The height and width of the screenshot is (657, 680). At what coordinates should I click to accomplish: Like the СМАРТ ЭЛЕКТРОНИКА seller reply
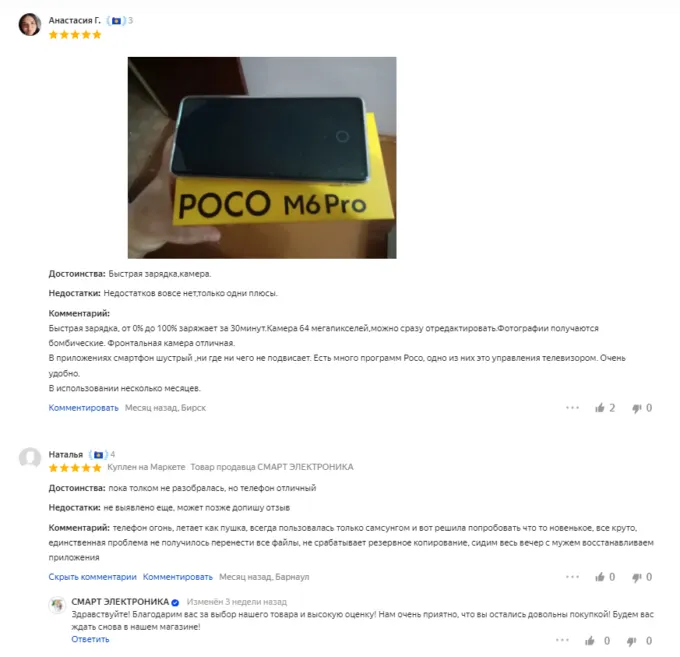point(590,641)
